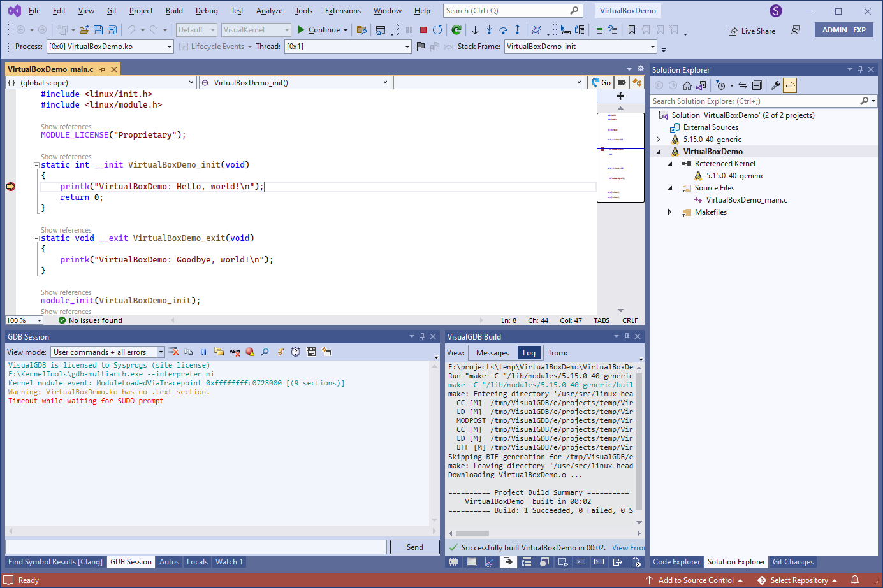The image size is (883, 588).
Task: Collapse the VirtualBoxDemo_init function outline
Action: [36, 165]
